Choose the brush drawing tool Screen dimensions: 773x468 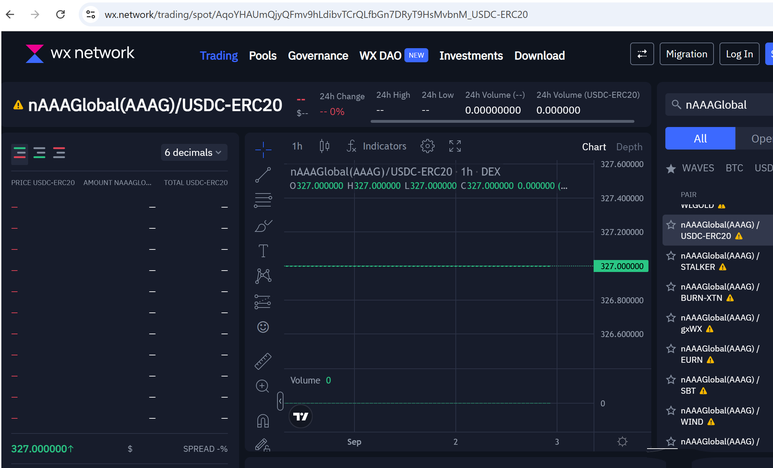(x=263, y=225)
